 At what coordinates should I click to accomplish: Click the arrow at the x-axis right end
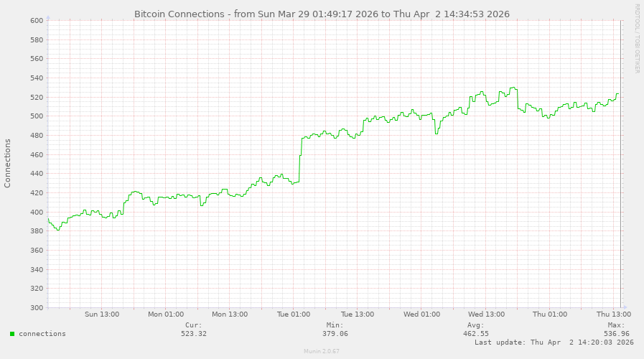coord(623,307)
